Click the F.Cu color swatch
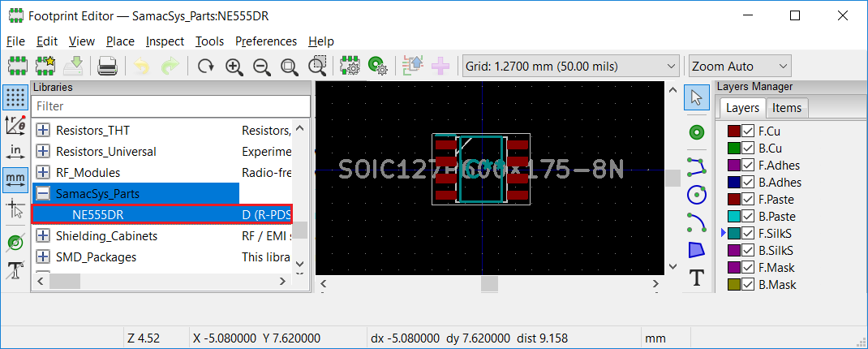This screenshot has height=349, width=868. point(734,131)
